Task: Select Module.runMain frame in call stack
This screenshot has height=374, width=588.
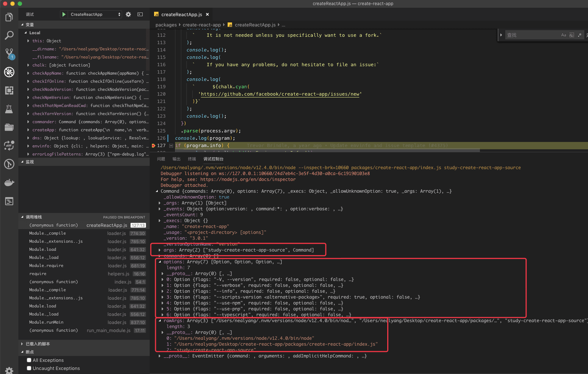Action: [46, 322]
